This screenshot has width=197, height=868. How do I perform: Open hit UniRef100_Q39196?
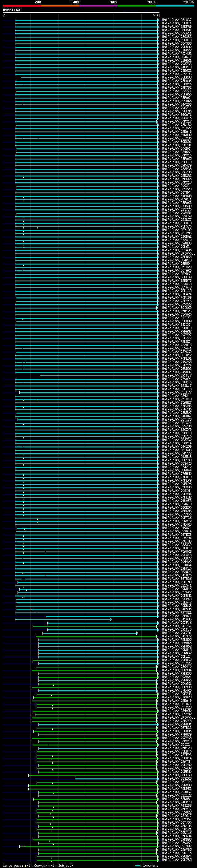point(177,74)
